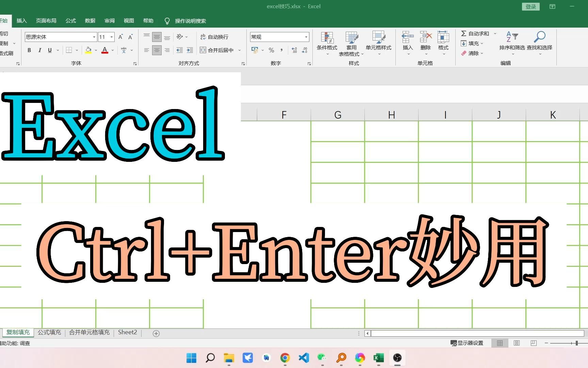Increase font size icon
Viewport: 588px width, 368px height.
click(x=120, y=37)
